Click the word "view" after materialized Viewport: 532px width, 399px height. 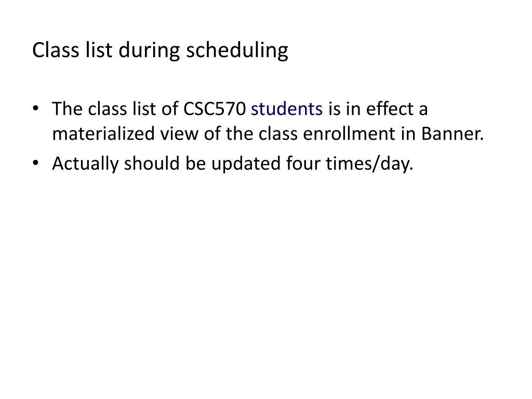(179, 134)
